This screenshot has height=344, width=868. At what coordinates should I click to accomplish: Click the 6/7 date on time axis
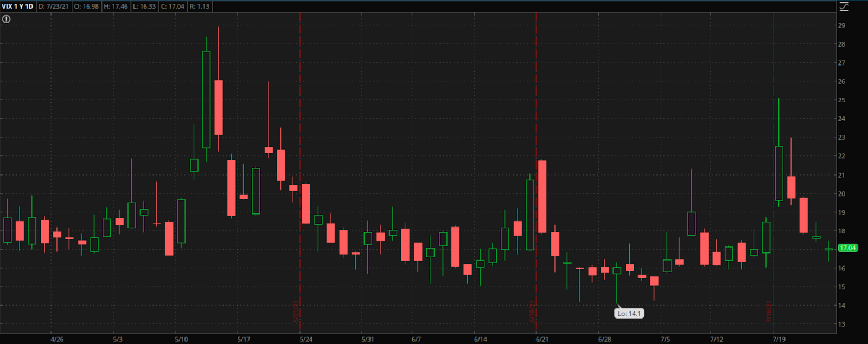click(x=416, y=340)
